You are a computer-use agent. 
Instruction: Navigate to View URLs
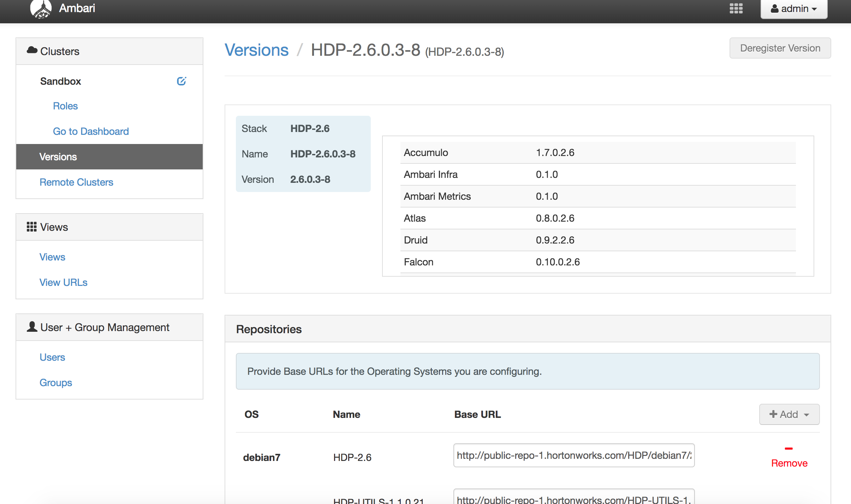click(64, 282)
